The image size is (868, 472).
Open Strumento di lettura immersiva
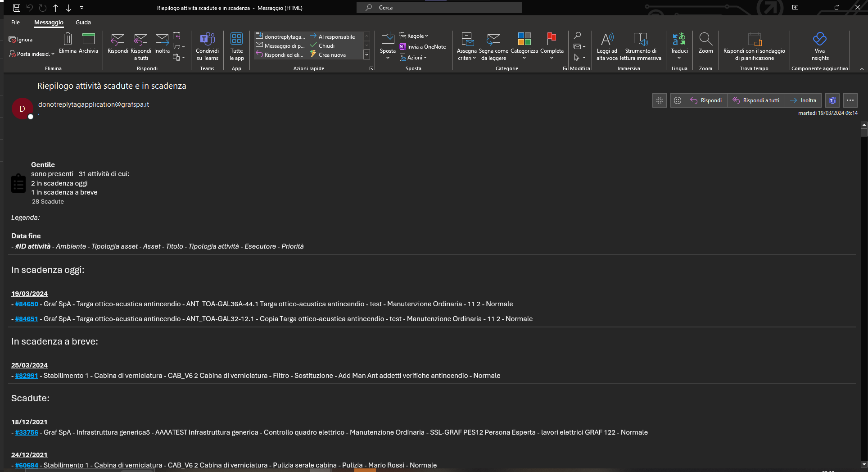(641, 46)
